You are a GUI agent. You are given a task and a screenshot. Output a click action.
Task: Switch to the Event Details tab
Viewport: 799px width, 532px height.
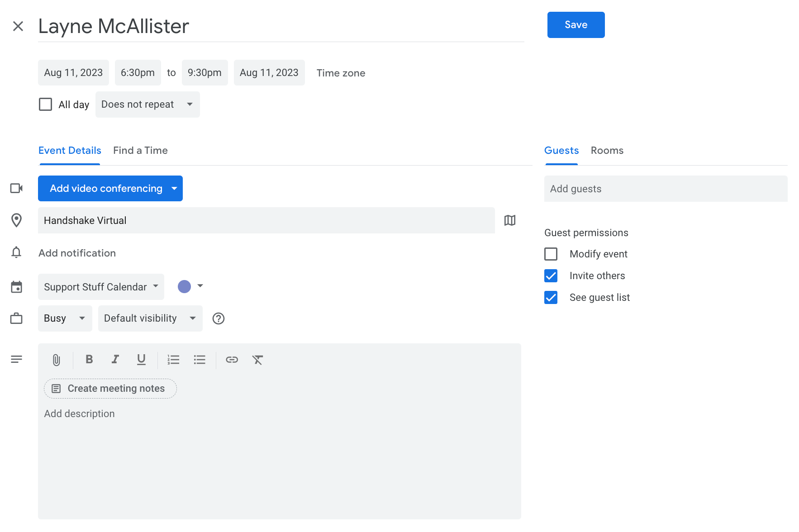tap(70, 151)
